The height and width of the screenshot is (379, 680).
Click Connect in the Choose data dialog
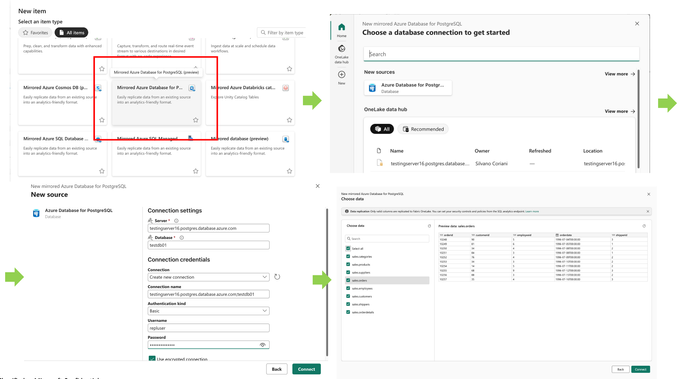point(641,369)
